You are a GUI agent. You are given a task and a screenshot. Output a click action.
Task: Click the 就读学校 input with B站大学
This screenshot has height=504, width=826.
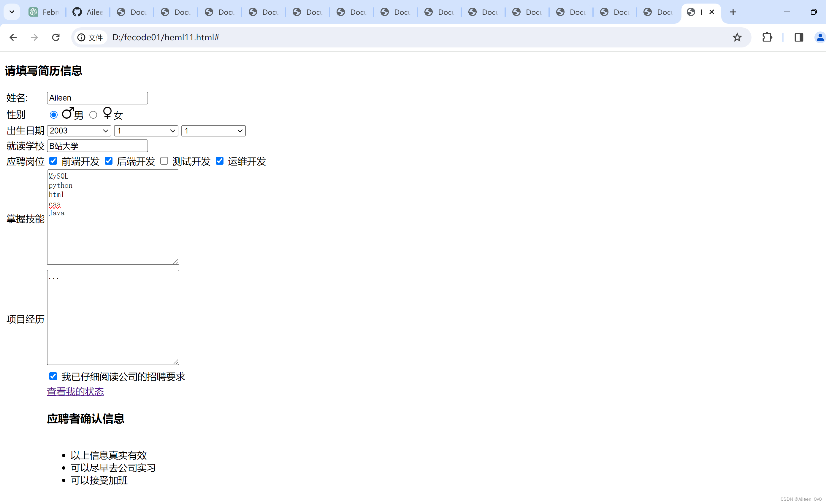pos(97,146)
